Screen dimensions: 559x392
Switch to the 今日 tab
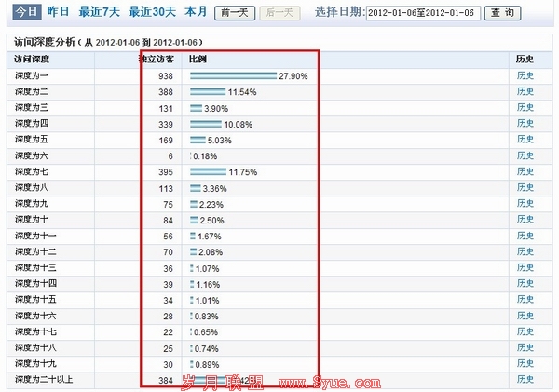(24, 12)
